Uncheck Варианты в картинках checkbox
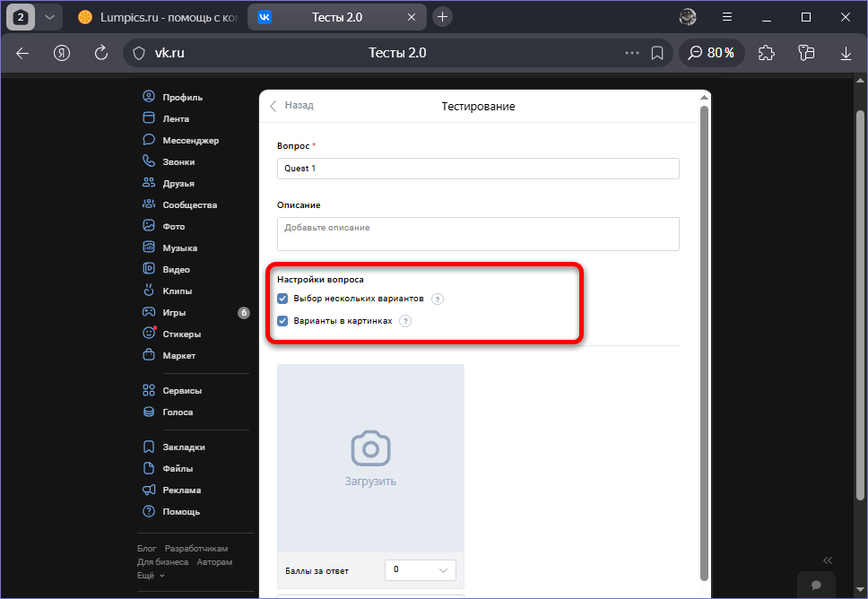The height and width of the screenshot is (599, 868). (x=282, y=321)
